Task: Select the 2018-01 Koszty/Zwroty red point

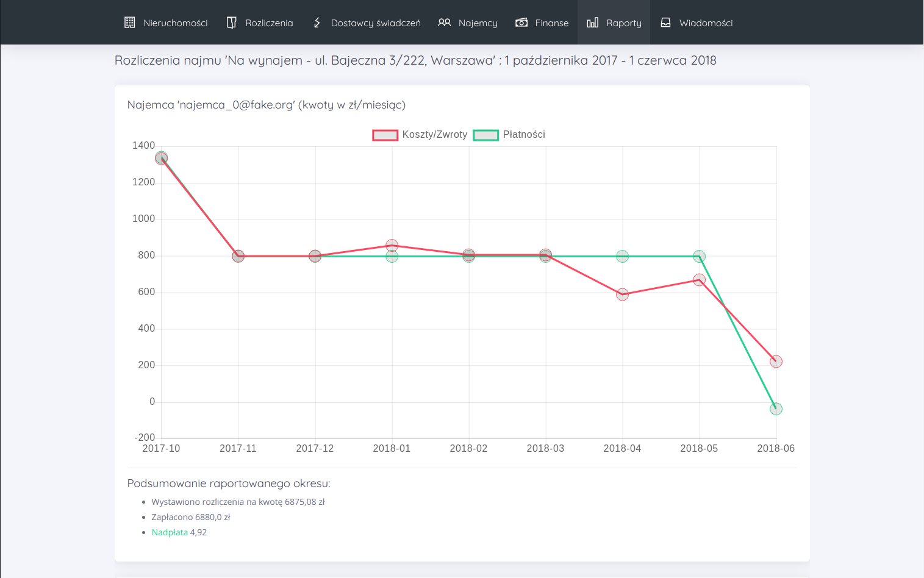Action: pos(392,245)
